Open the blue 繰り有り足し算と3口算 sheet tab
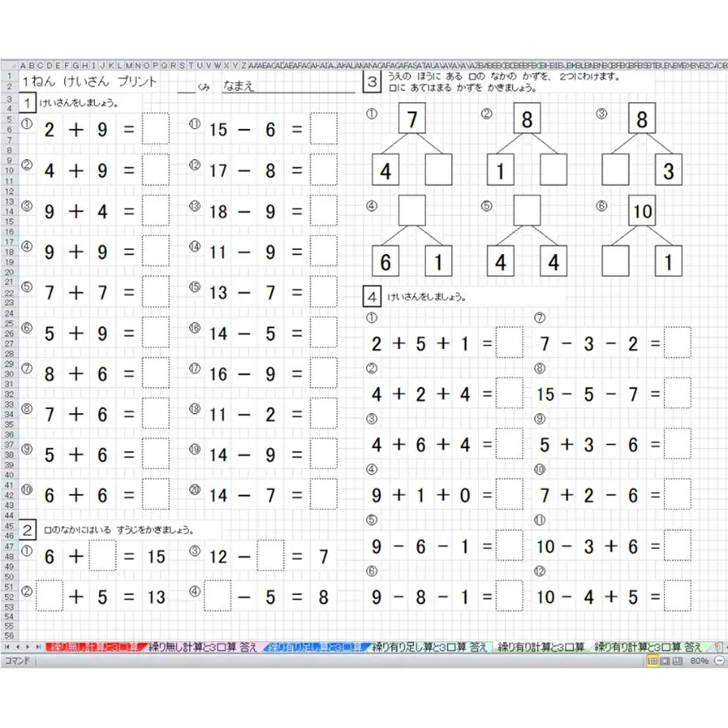Screen dimensions: 728x728 click(x=316, y=646)
